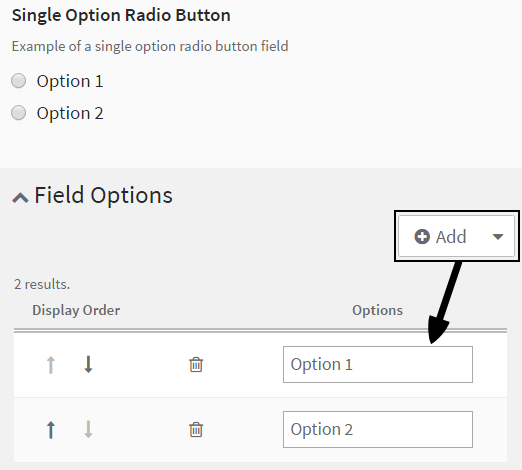Focus the Option 2 text field
The height and width of the screenshot is (470, 522).
[x=378, y=429]
